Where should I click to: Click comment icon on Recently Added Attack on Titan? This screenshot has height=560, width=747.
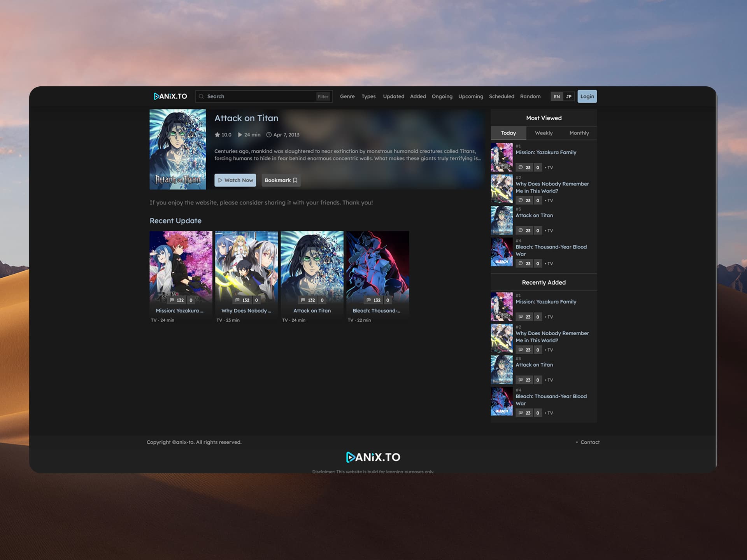pos(521,380)
